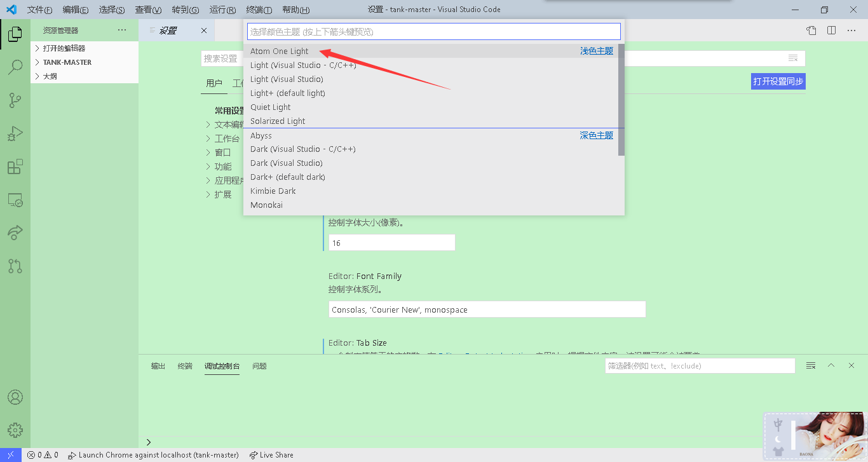Click the remote window indicator in status bar
868x462 pixels.
pos(11,455)
